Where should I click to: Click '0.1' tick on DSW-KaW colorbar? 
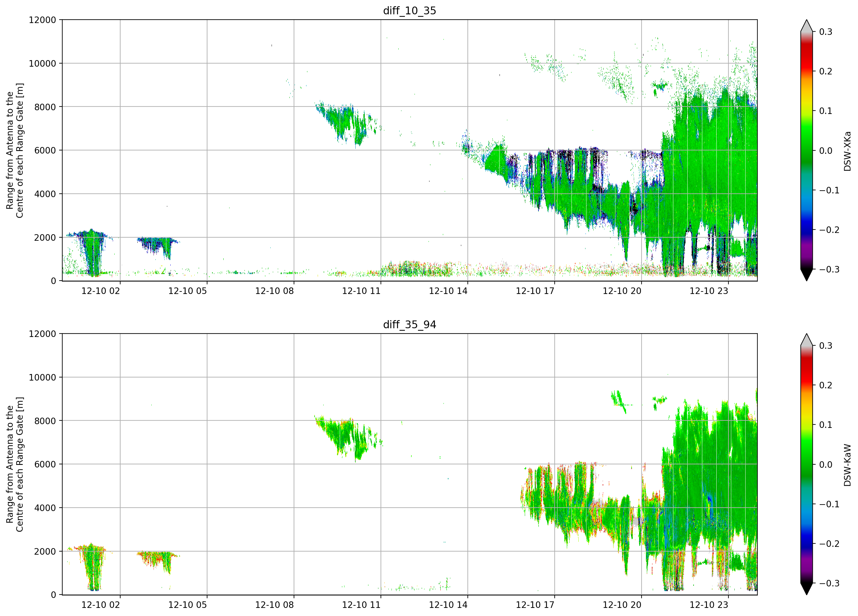coord(826,425)
